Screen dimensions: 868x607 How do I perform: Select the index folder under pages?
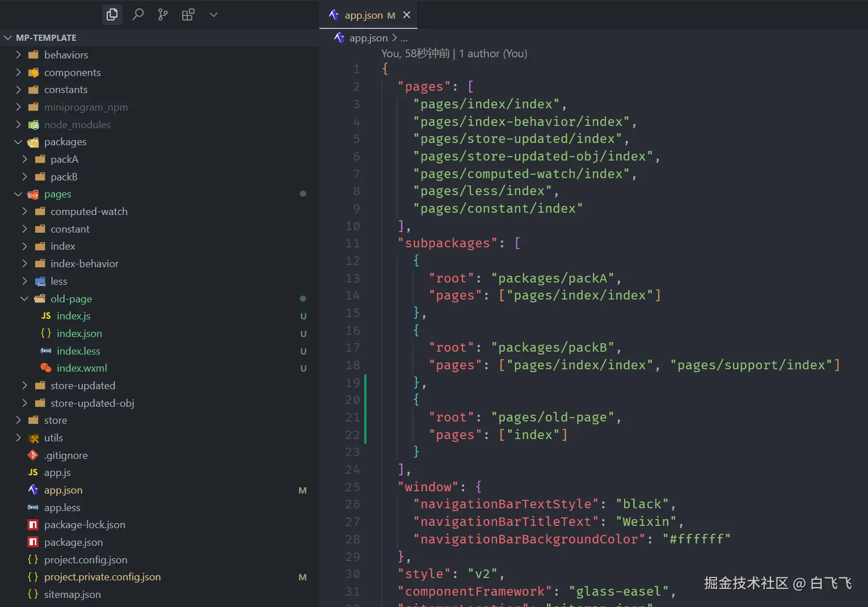click(62, 246)
